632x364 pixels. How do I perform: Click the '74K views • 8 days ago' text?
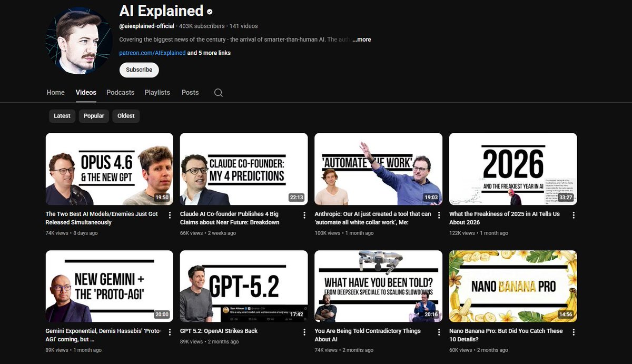coord(72,233)
